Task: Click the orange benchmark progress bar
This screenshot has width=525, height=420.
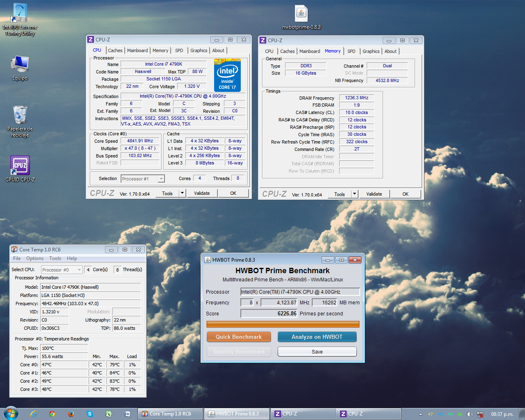Action: (283, 324)
